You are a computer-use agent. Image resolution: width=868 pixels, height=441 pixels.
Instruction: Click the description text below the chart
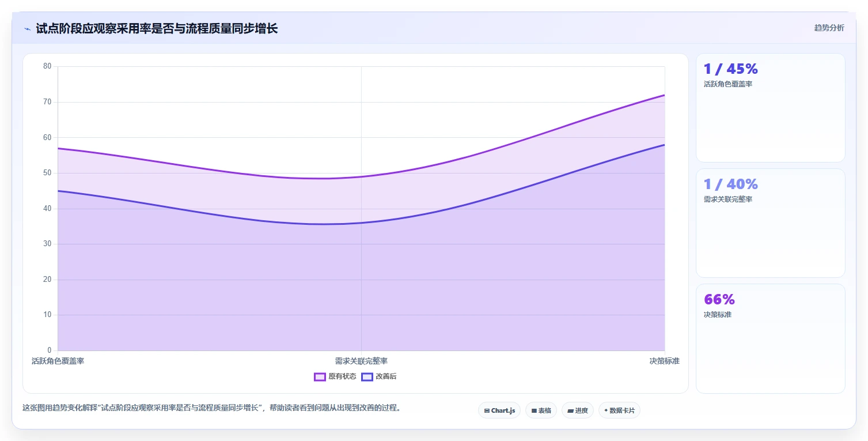point(211,408)
